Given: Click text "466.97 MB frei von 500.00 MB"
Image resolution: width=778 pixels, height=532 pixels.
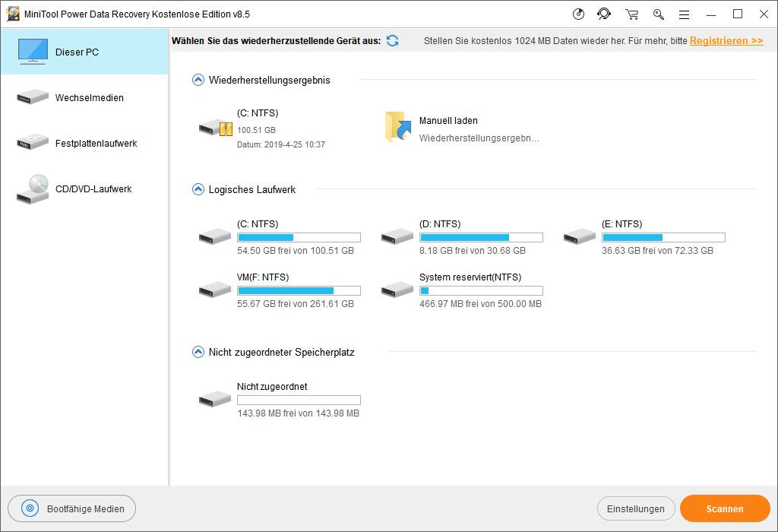Looking at the screenshot, I should click(480, 304).
